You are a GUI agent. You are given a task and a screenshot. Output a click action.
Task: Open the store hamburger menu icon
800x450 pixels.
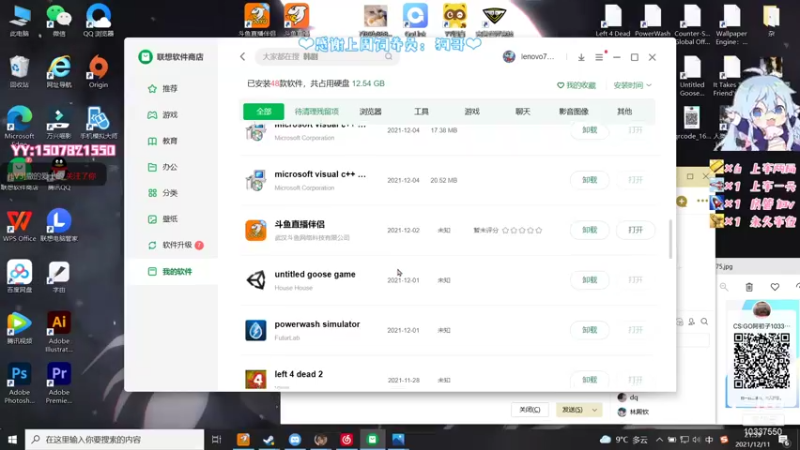[599, 57]
